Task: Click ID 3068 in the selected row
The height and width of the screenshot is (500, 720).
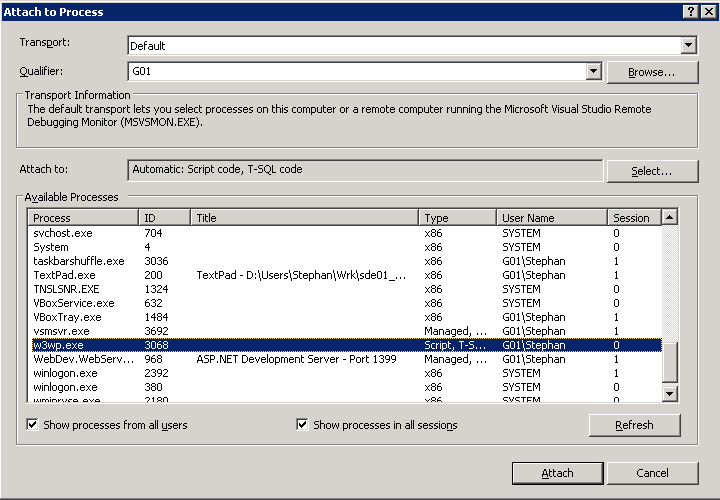Action: 157,345
